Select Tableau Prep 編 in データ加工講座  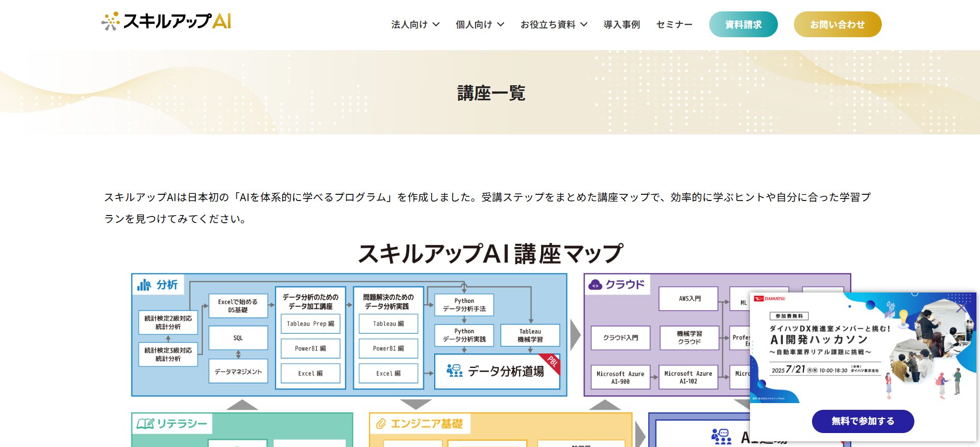311,324
